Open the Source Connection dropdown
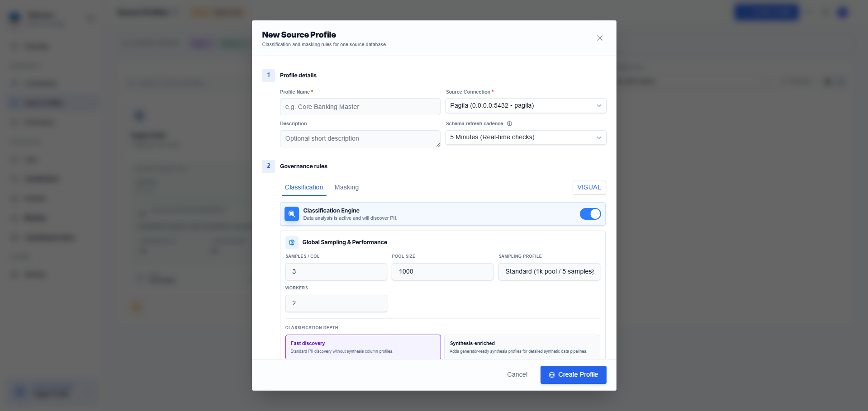This screenshot has height=411, width=868. click(x=526, y=106)
